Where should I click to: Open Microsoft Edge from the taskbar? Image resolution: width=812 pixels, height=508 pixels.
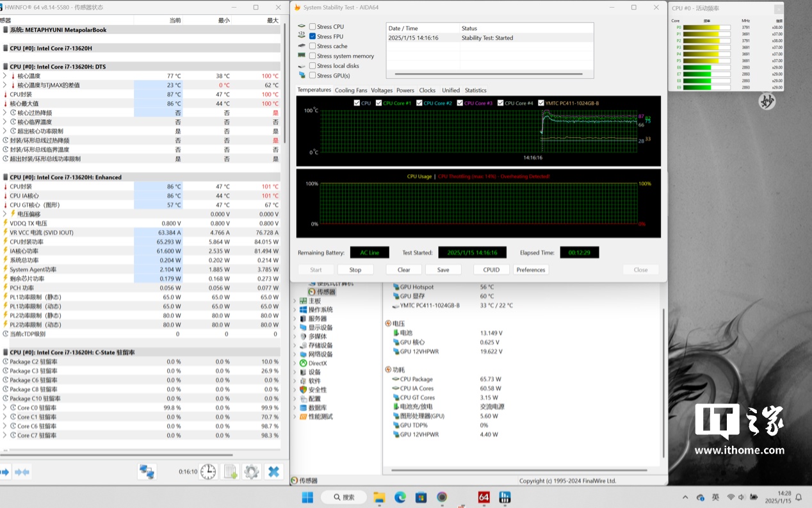coord(400,497)
